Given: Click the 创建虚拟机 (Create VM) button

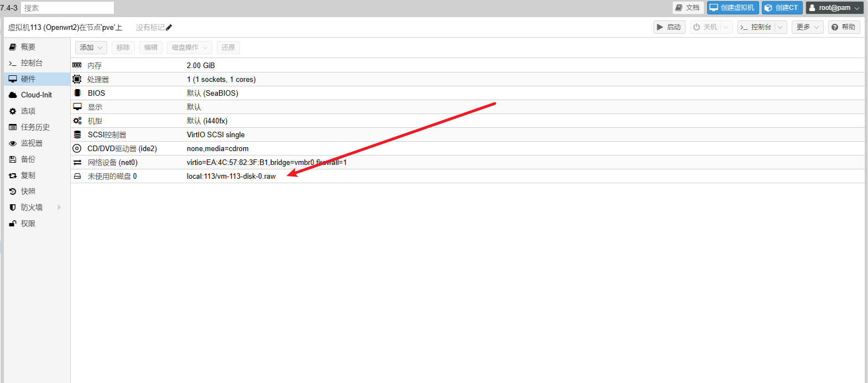Looking at the screenshot, I should pos(733,8).
